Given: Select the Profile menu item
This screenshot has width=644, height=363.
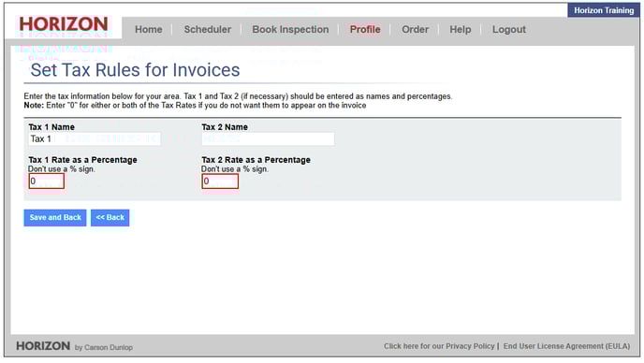Looking at the screenshot, I should coord(365,30).
